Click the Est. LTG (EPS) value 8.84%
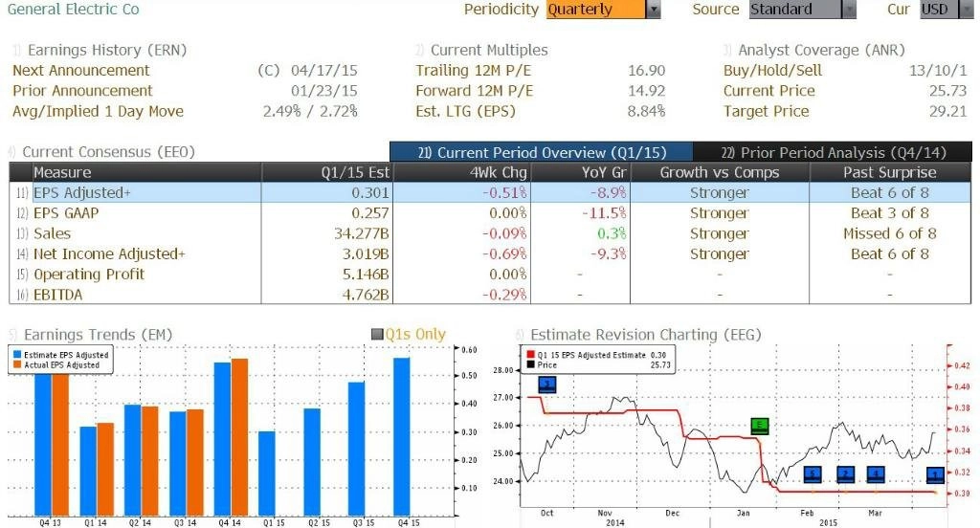This screenshot has width=980, height=528. pyautogui.click(x=646, y=111)
